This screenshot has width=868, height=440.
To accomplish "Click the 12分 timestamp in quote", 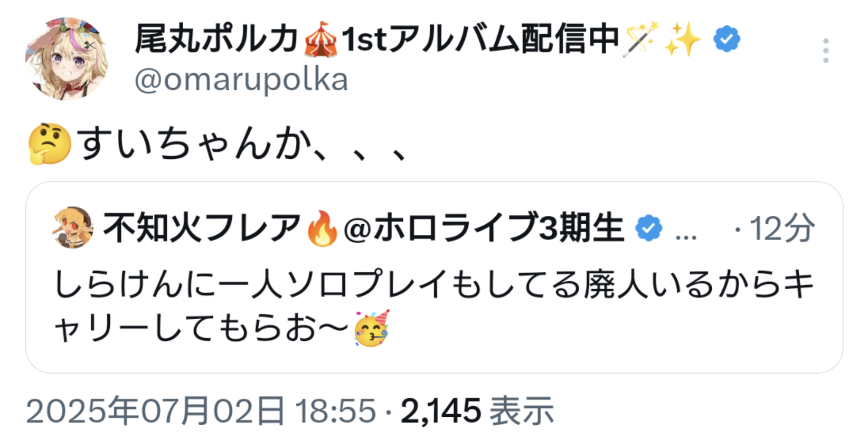I will click(x=782, y=228).
